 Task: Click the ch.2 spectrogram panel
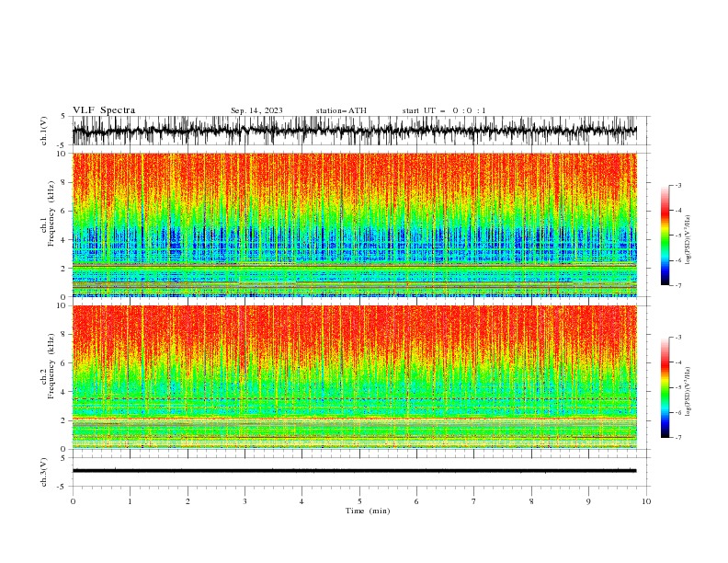click(x=355, y=377)
